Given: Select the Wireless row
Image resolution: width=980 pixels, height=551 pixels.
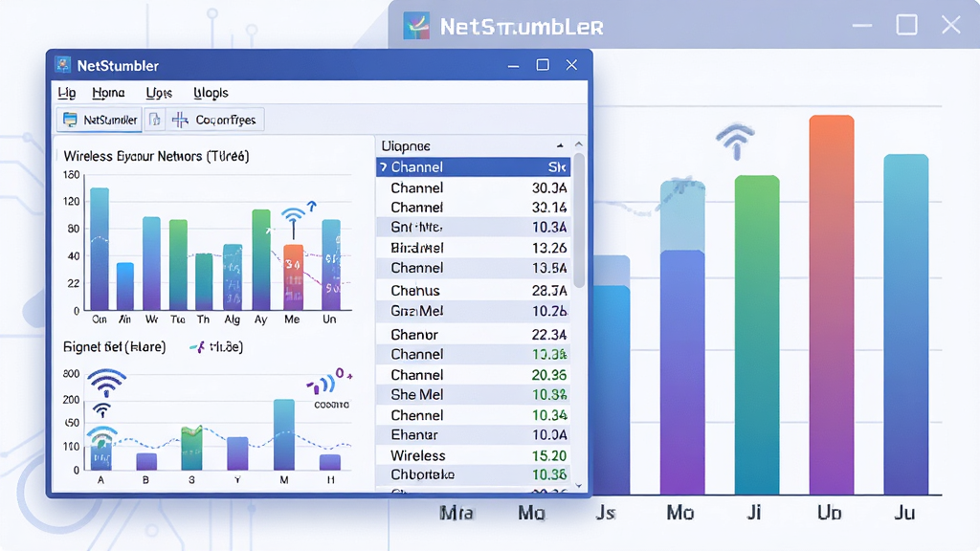Looking at the screenshot, I should click(x=473, y=455).
